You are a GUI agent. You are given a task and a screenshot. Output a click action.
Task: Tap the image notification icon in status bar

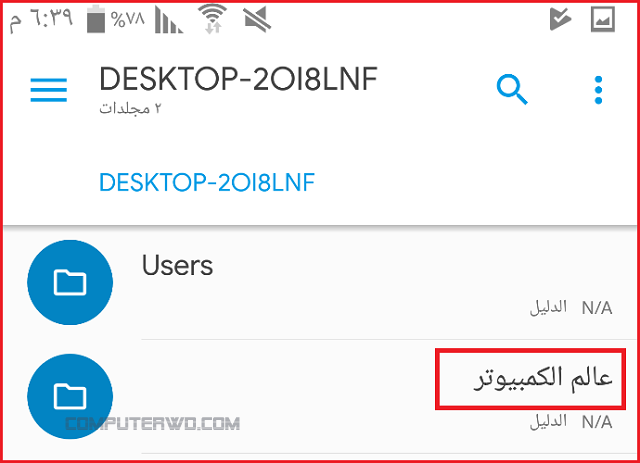pyautogui.click(x=603, y=19)
